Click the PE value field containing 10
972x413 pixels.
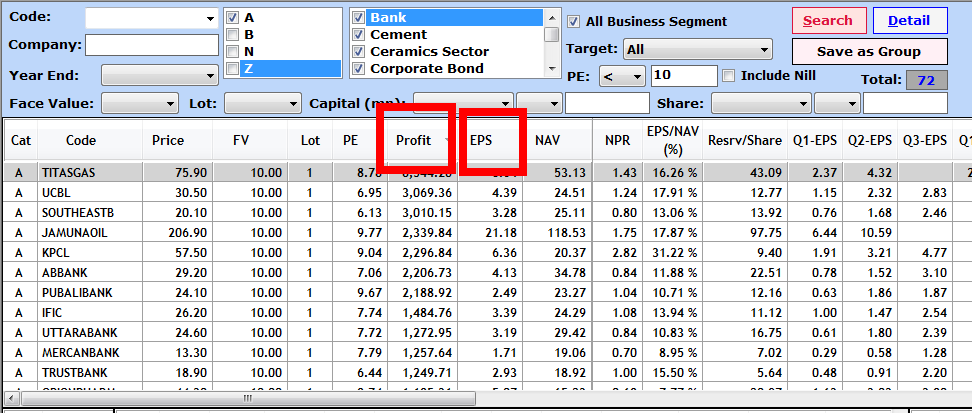click(x=684, y=76)
